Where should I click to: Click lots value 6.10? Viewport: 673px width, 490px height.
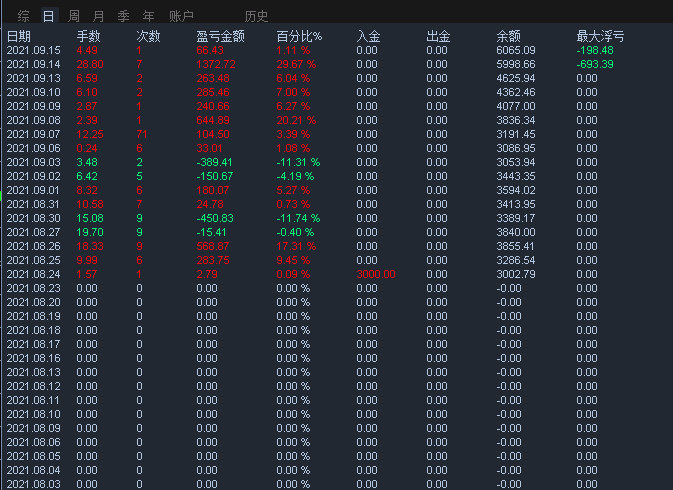pyautogui.click(x=87, y=92)
